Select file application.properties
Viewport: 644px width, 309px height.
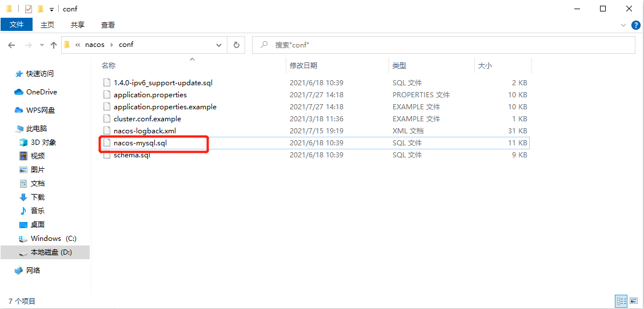click(x=150, y=94)
